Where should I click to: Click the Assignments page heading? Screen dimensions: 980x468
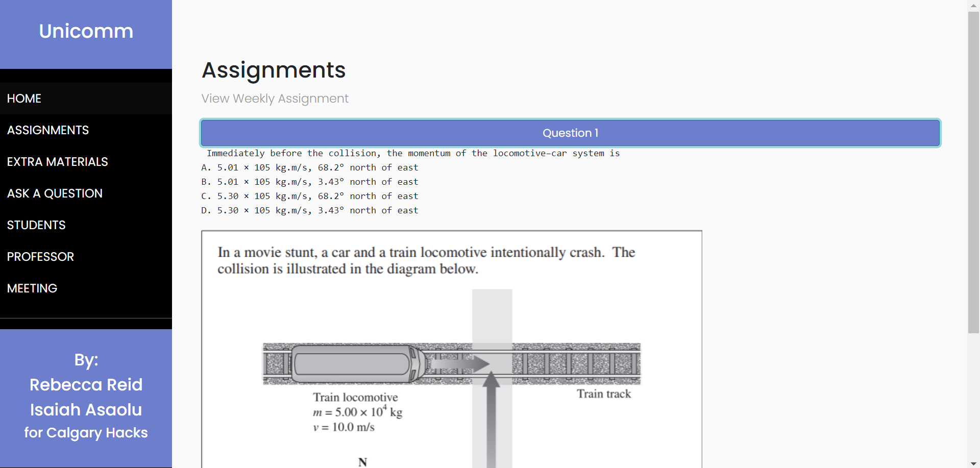274,70
